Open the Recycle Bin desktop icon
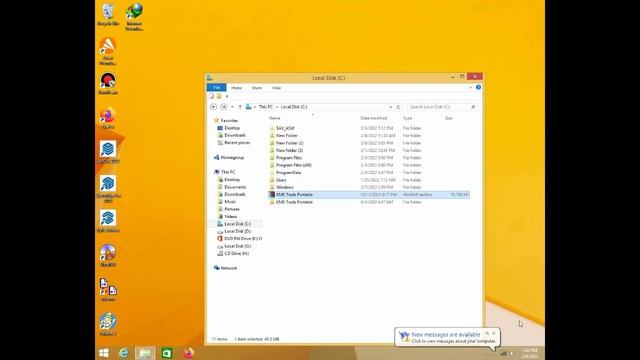The width and height of the screenshot is (640, 360). pos(108,15)
